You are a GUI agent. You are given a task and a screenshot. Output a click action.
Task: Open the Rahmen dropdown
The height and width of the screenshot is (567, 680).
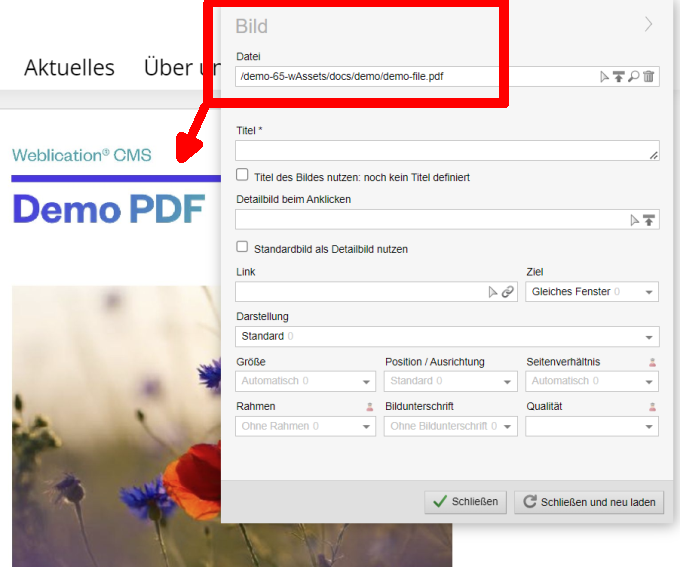click(305, 426)
